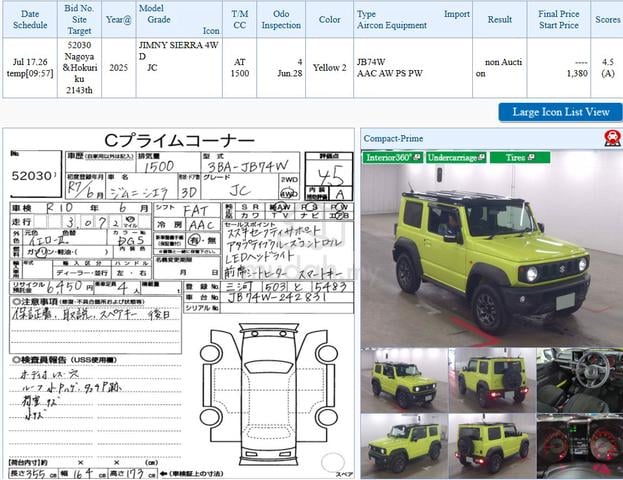
Task: Click the Odo Inspection column header
Action: click(x=281, y=19)
